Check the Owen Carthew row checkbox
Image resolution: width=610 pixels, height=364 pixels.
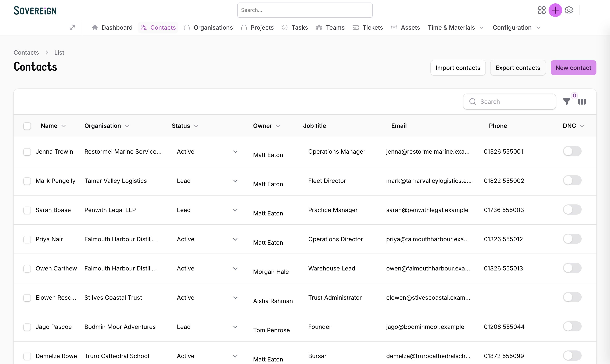pyautogui.click(x=27, y=269)
